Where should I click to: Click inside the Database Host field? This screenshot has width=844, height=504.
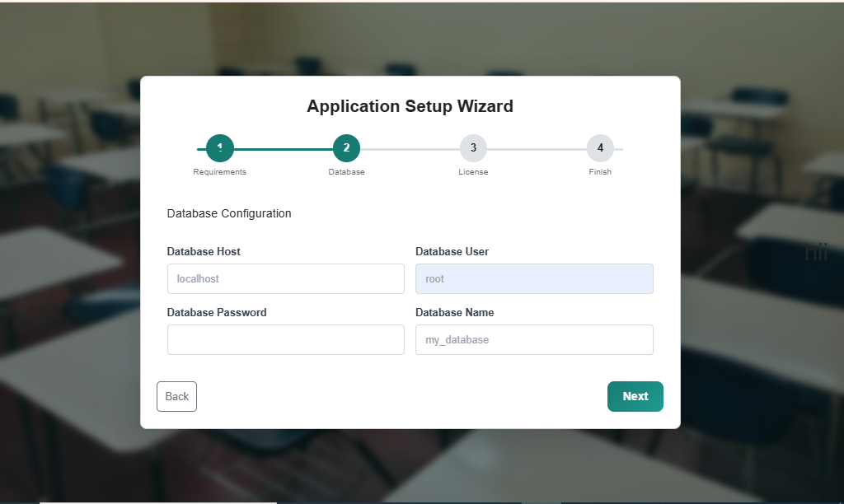tap(285, 278)
